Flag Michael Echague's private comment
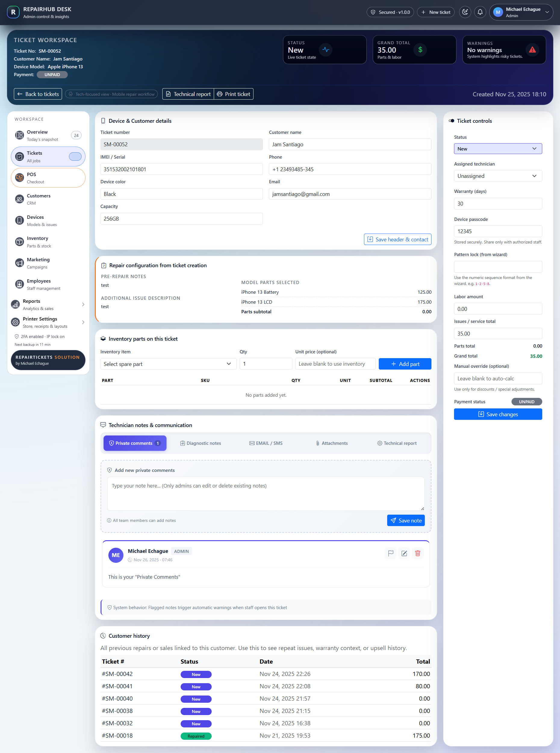Viewport: 560px width, 753px height. pos(390,553)
